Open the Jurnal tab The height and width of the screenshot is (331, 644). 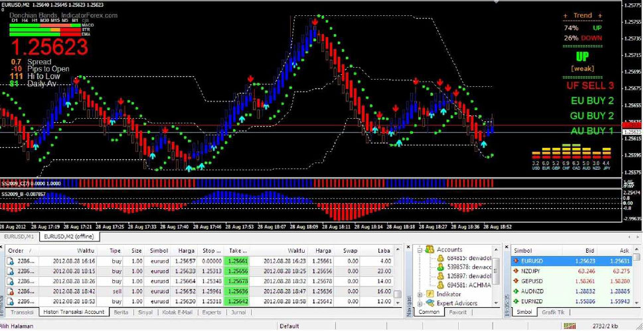[x=238, y=312]
